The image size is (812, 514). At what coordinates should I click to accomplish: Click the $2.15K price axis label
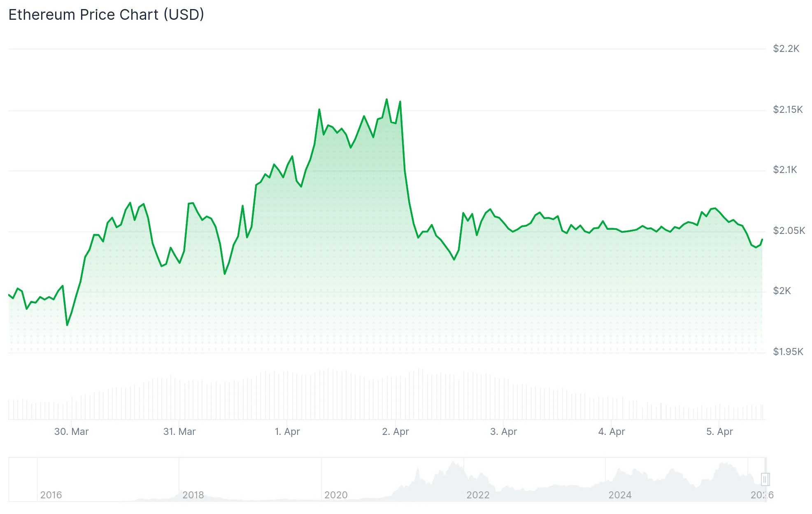[788, 110]
